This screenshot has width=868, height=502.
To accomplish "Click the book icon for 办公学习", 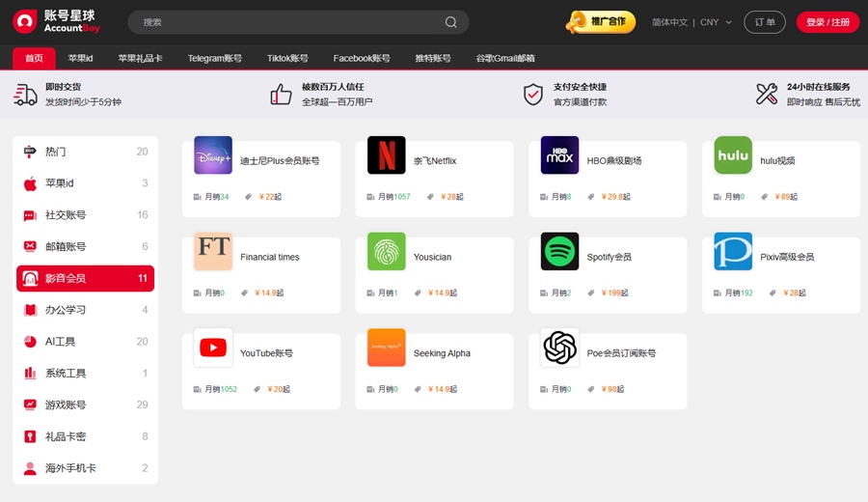I will click(x=30, y=310).
